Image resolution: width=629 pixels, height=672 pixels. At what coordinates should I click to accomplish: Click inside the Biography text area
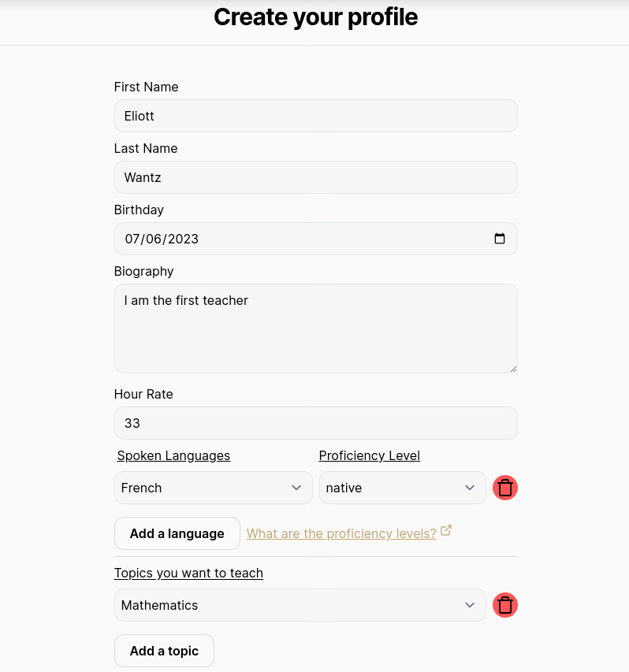pos(315,327)
